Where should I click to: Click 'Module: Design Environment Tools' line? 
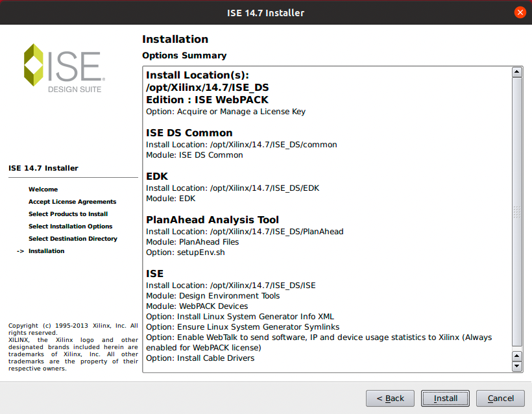(213, 296)
